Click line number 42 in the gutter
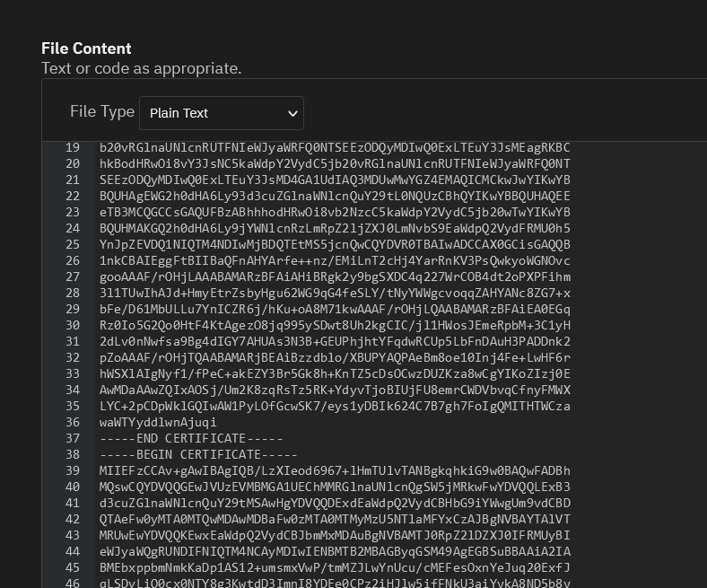This screenshot has height=588, width=707. tap(73, 519)
